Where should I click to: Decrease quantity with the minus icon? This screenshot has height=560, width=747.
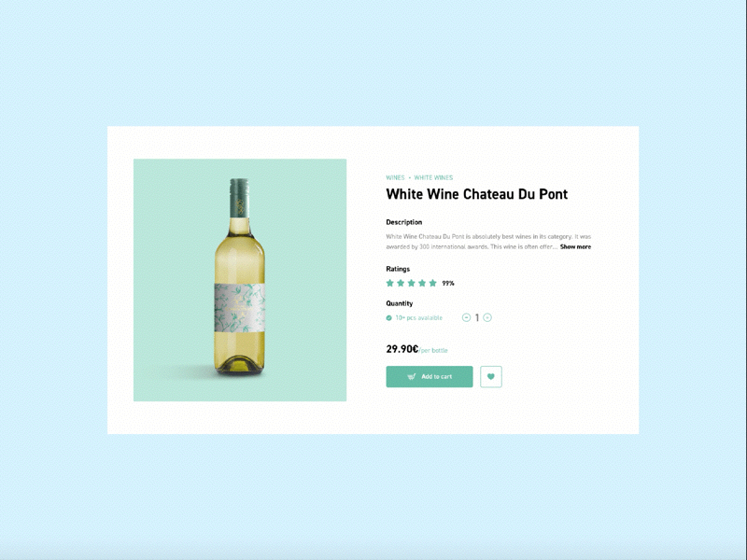point(467,317)
